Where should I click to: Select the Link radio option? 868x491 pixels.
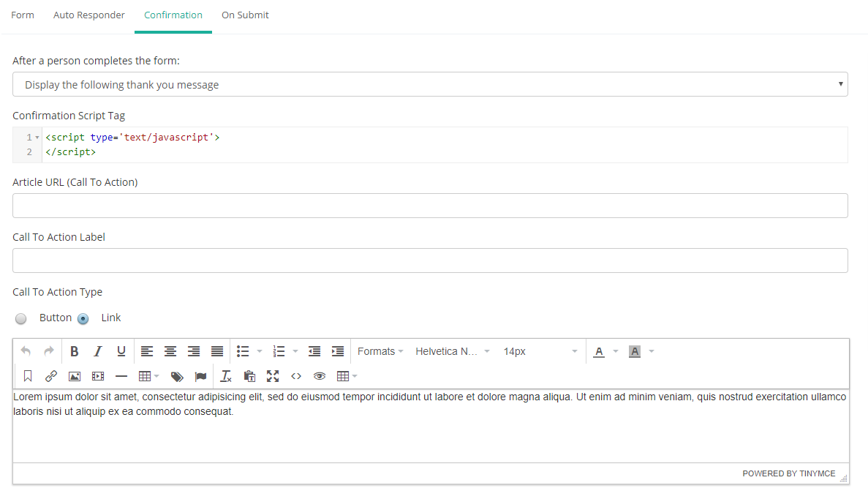[x=83, y=318]
